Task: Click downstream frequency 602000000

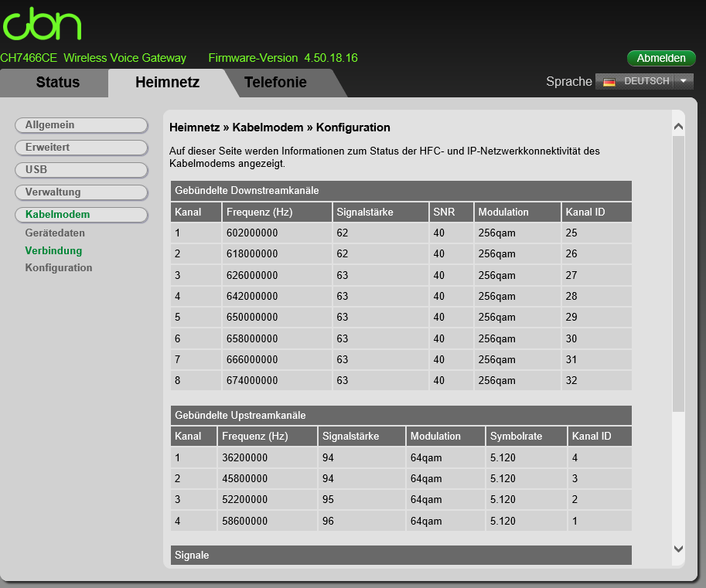Action: [x=252, y=233]
